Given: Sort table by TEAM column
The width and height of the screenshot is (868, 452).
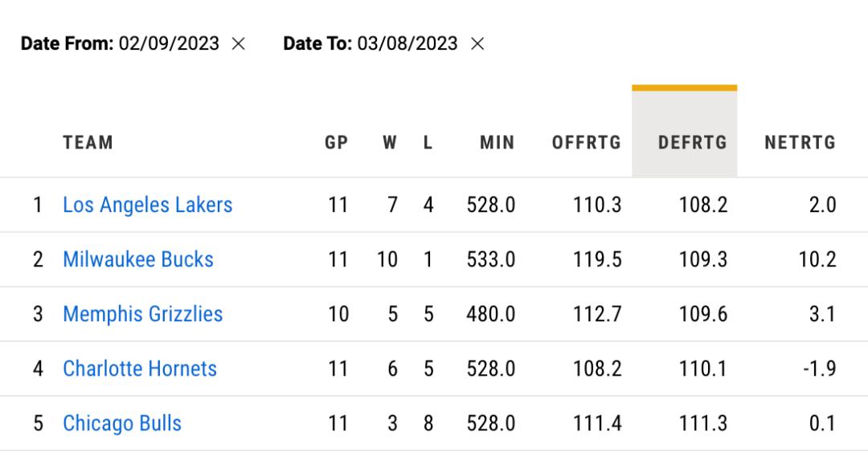Looking at the screenshot, I should 88,143.
